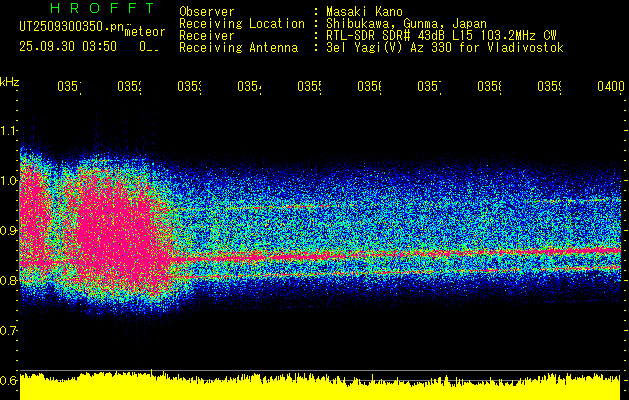Click the 'meteor' label
The width and height of the screenshot is (629, 400).
[145, 32]
